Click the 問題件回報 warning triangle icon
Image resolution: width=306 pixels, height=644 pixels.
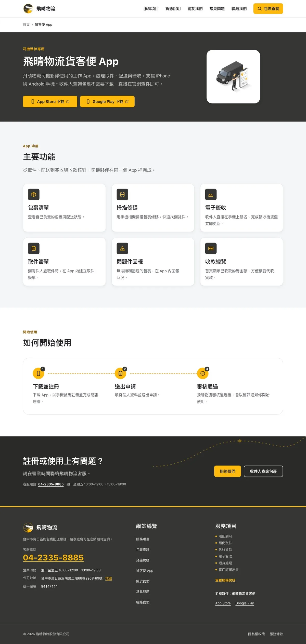[122, 248]
